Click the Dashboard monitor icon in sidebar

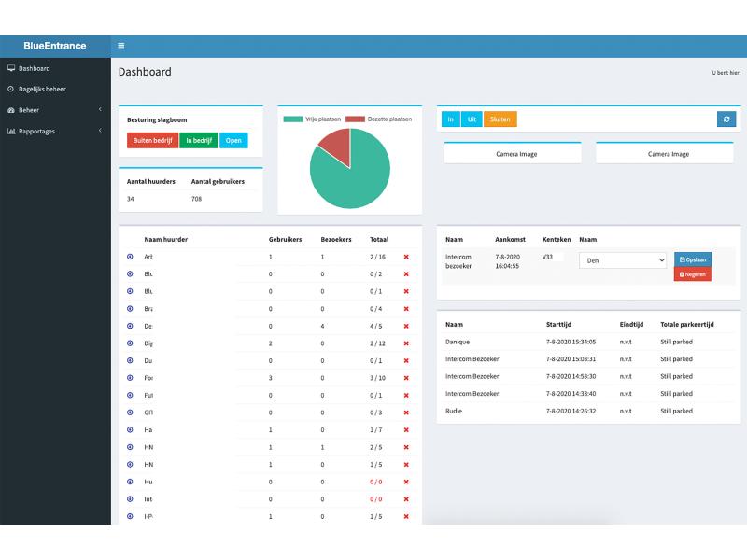[x=11, y=68]
